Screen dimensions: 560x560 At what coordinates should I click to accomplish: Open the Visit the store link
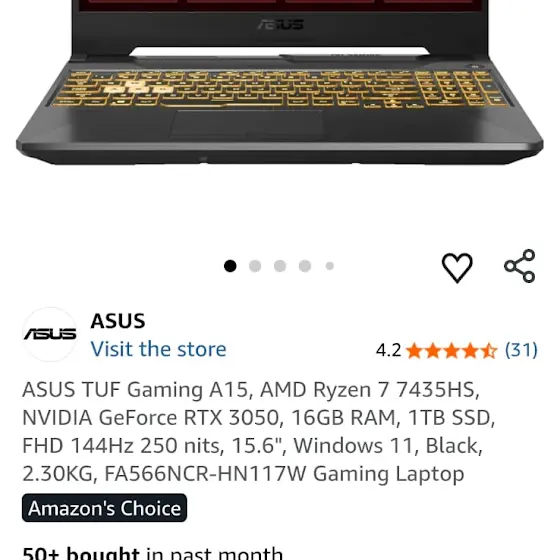(x=159, y=349)
